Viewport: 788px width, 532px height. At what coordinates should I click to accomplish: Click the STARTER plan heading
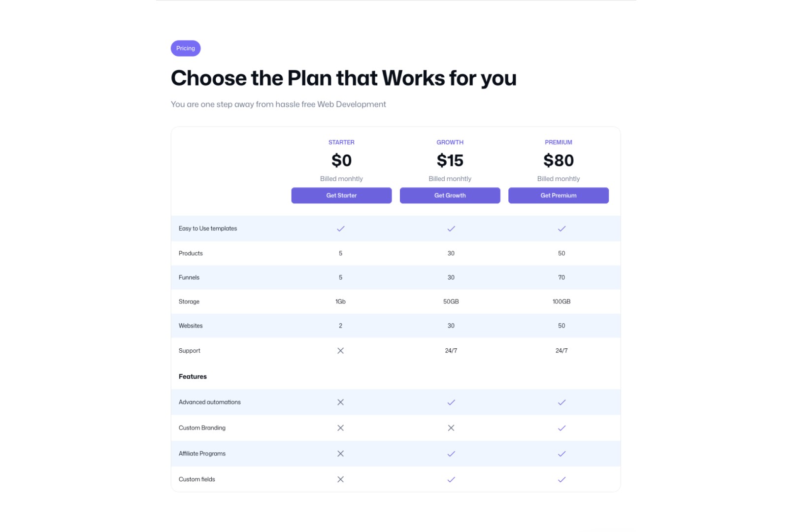tap(341, 142)
